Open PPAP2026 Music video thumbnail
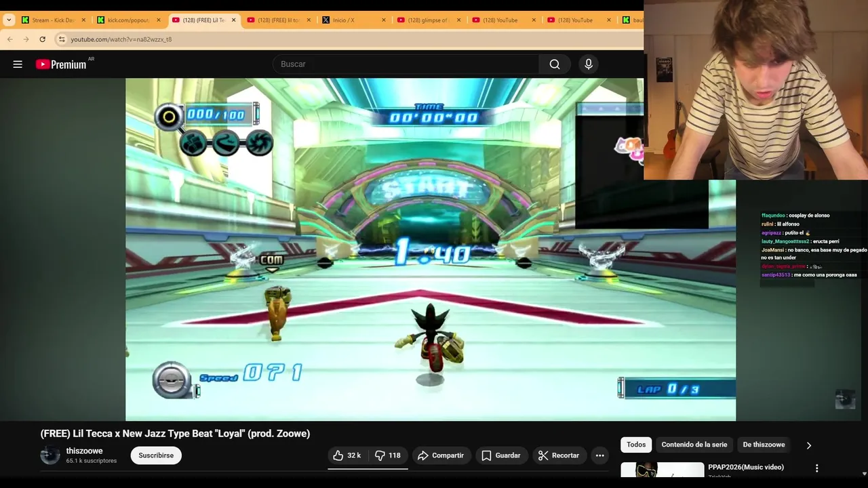The image size is (868, 488). click(x=663, y=470)
